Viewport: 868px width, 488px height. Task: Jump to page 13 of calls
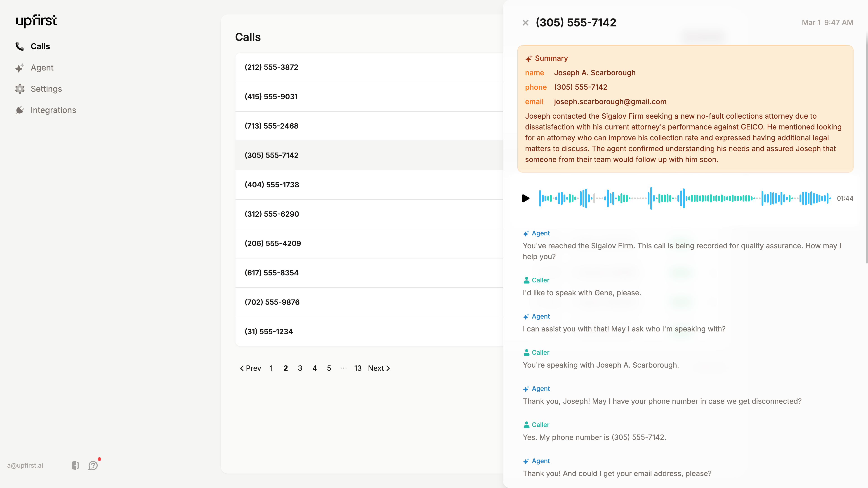[x=358, y=368]
